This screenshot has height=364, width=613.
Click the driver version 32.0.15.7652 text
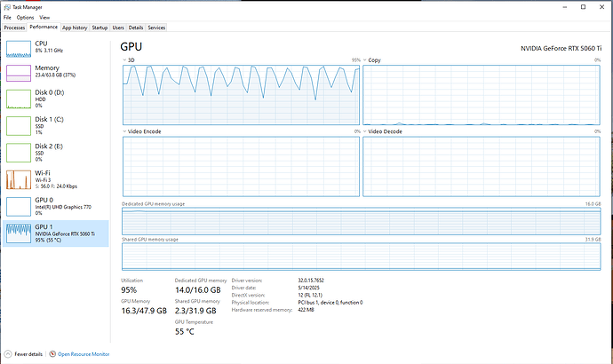pos(311,281)
